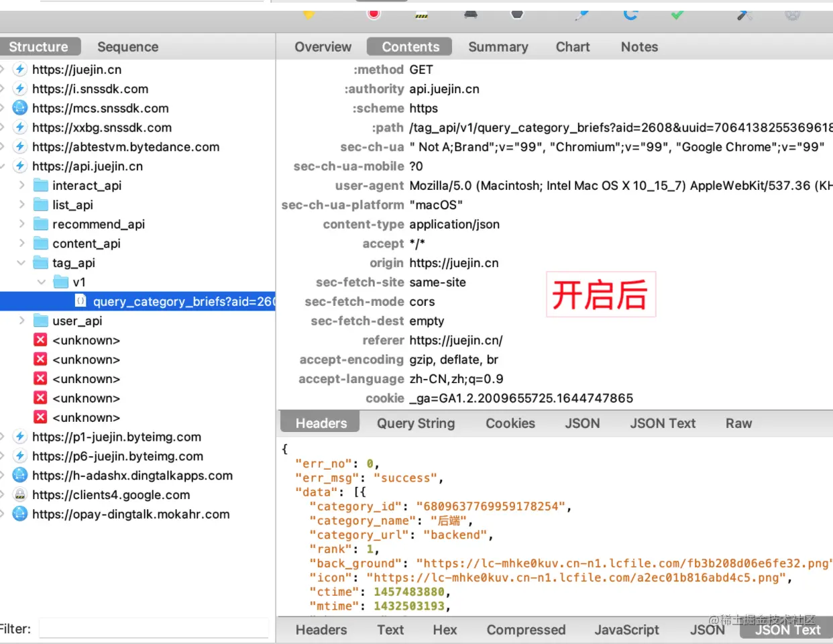This screenshot has width=833, height=644.
Task: Click the globe icon of https://opay-dingtalk.mokahr.com
Action: click(x=20, y=514)
